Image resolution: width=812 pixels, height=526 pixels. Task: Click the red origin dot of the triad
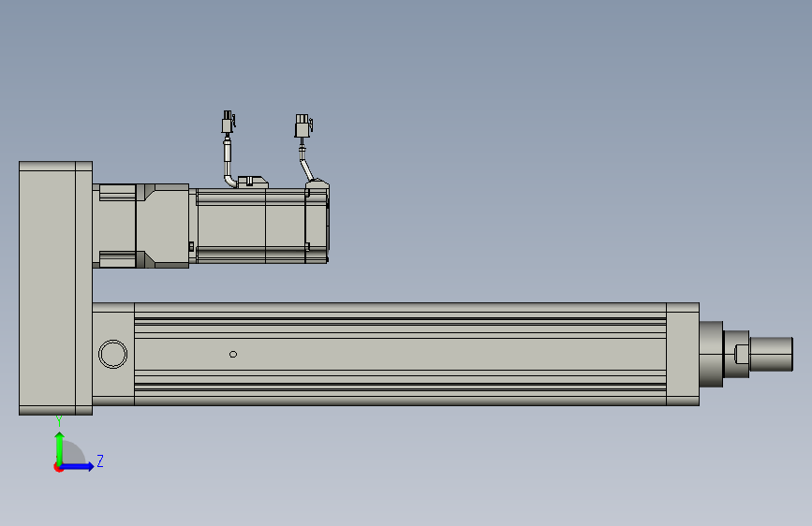coord(58,467)
